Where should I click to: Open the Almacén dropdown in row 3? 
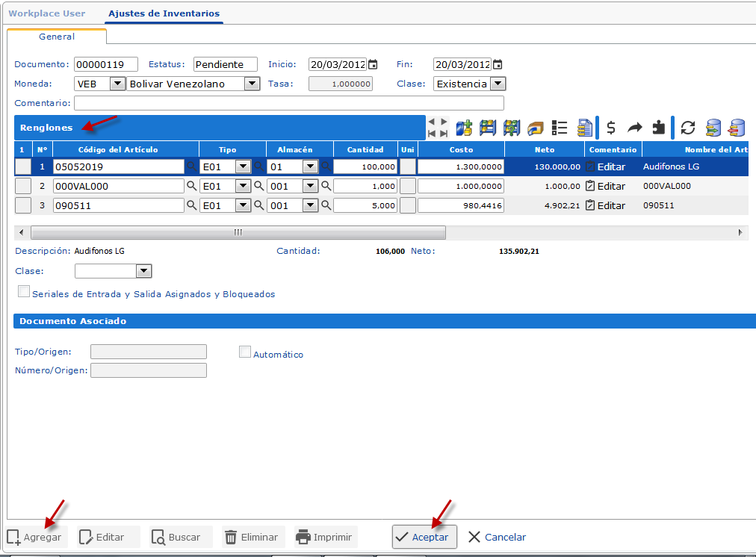pos(310,205)
